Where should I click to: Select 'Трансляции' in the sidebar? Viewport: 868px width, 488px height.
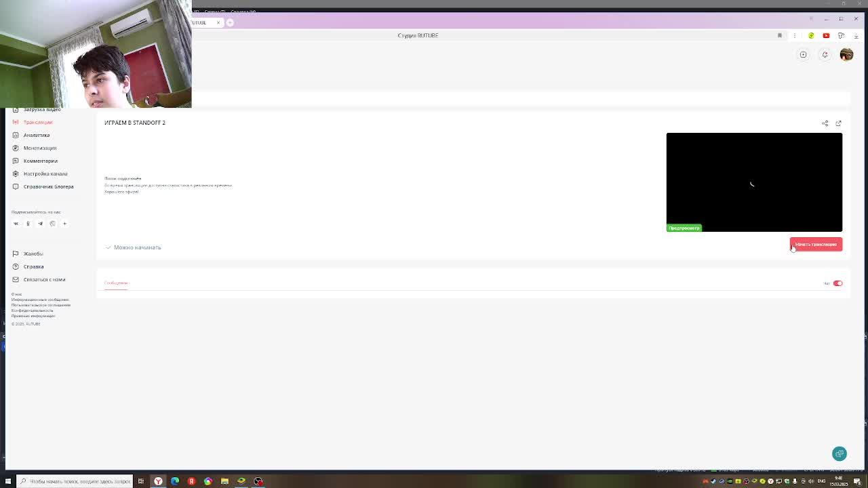point(38,122)
